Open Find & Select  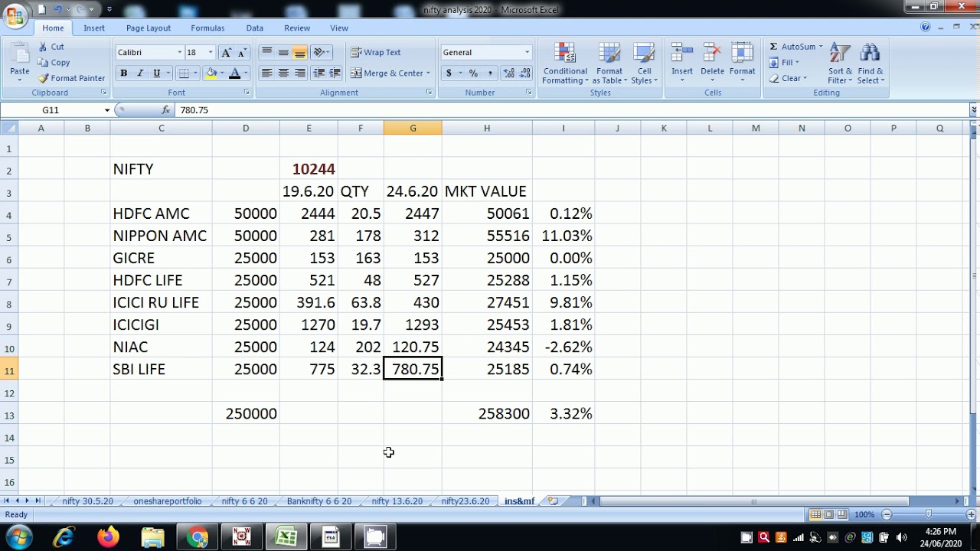(x=870, y=64)
